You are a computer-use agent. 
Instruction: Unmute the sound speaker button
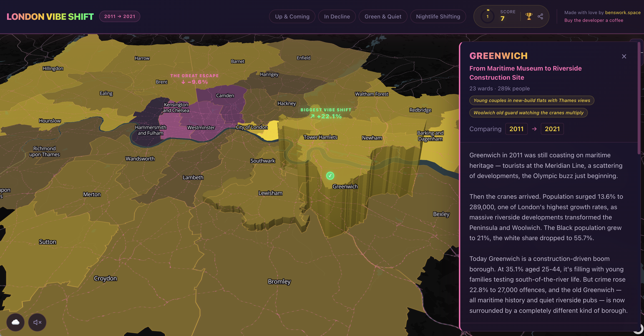coord(37,322)
